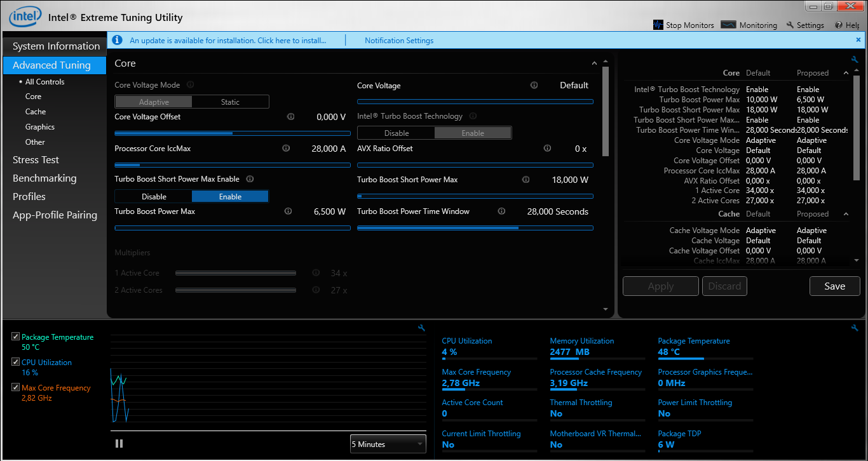
Task: Show info for Core Voltage
Action: tap(534, 85)
